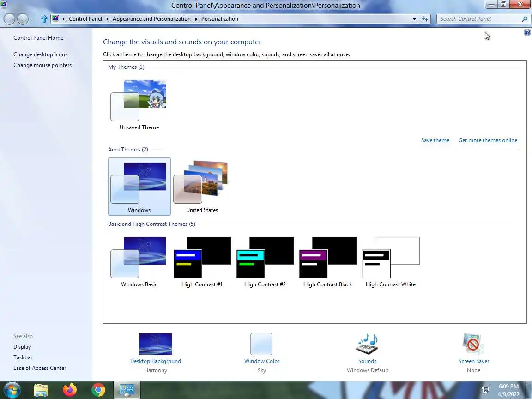
Task: Open the Window Color Sky swatch
Action: (261, 344)
